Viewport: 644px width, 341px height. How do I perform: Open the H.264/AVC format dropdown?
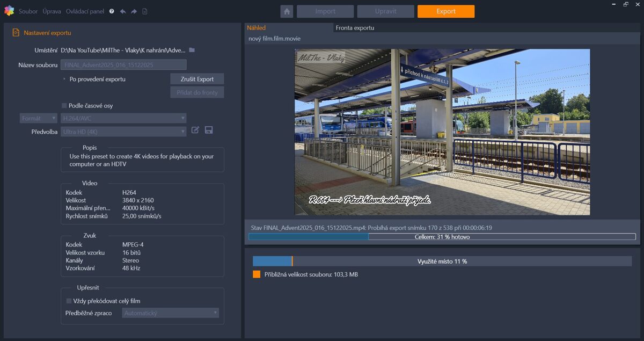123,118
